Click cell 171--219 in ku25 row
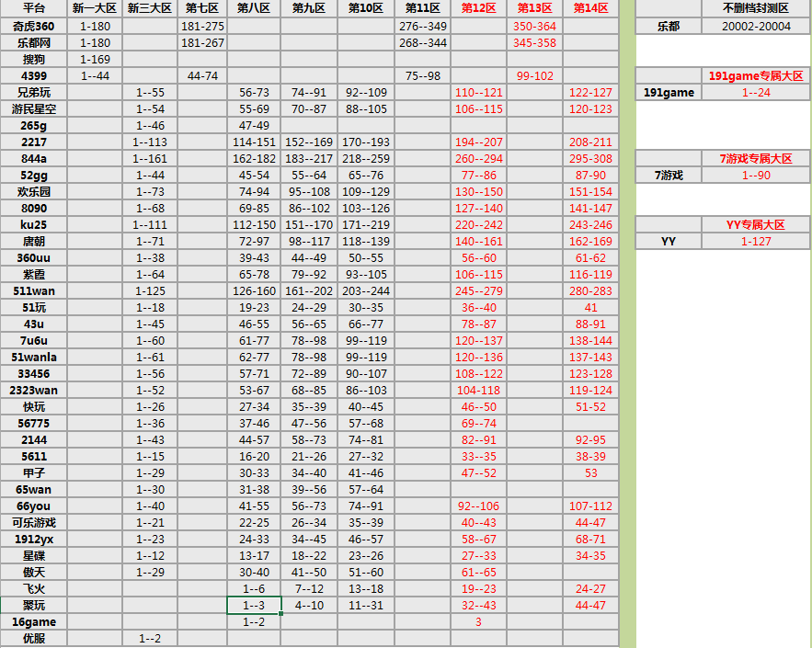 coord(366,224)
